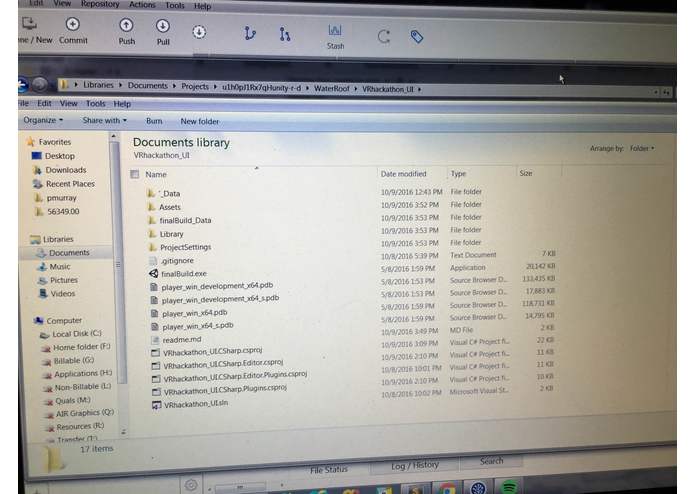Click Stash icon in SourceTree toolbar

335,31
